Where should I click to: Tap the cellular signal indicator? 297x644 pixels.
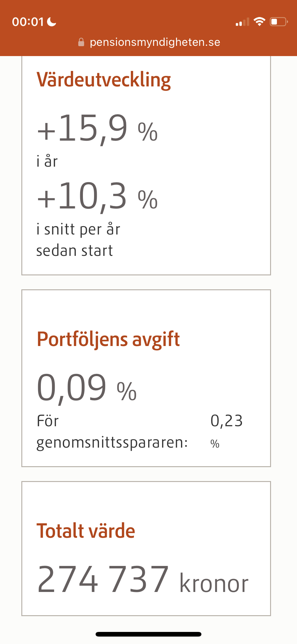tap(243, 22)
